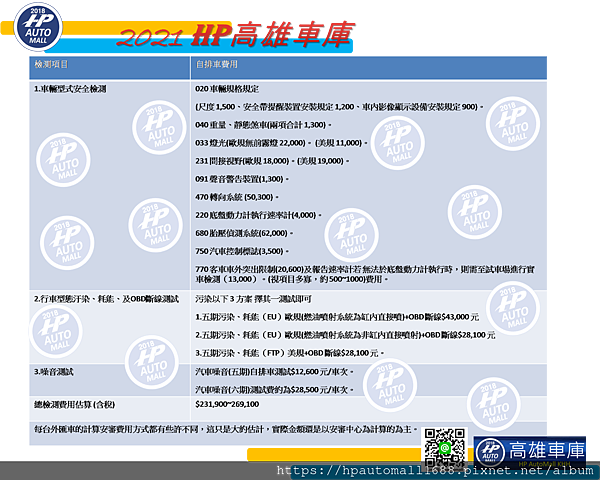The height and width of the screenshot is (480, 600).
Task: Click 'HP AutoMall KHH' under the bottom-right badge
Action: tap(544, 464)
